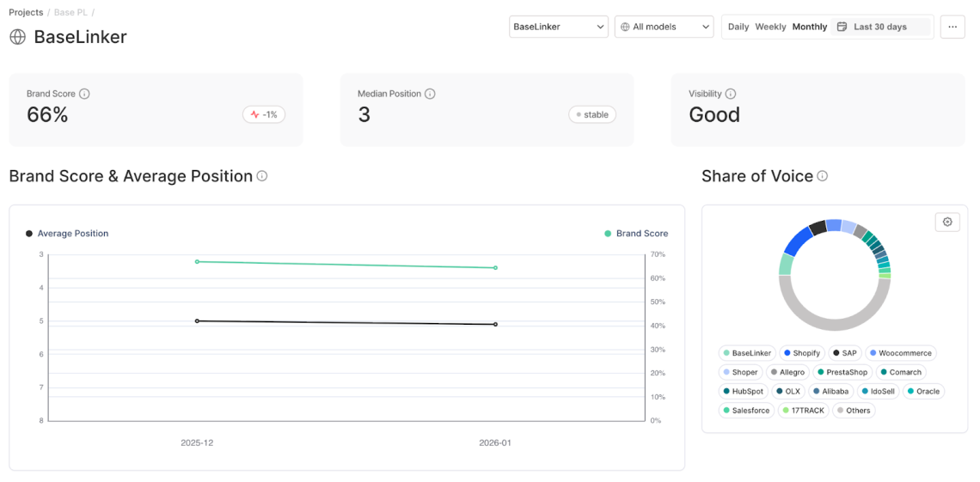The width and height of the screenshot is (980, 482).
Task: Switch to Daily view
Action: pyautogui.click(x=738, y=27)
